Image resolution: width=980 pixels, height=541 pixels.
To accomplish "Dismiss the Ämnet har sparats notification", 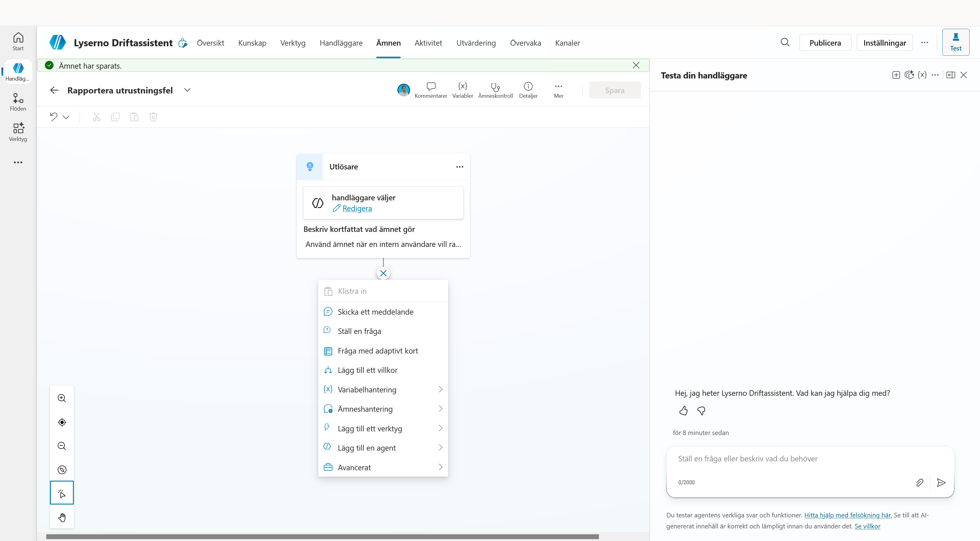I will [636, 66].
